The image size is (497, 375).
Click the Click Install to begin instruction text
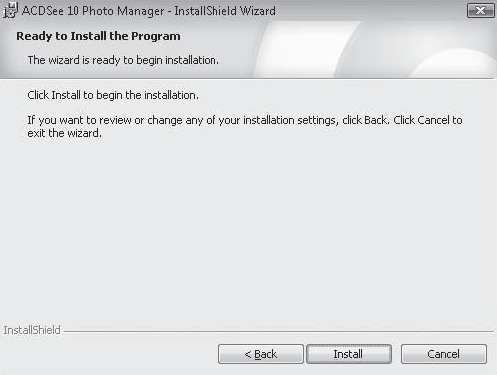pos(113,95)
